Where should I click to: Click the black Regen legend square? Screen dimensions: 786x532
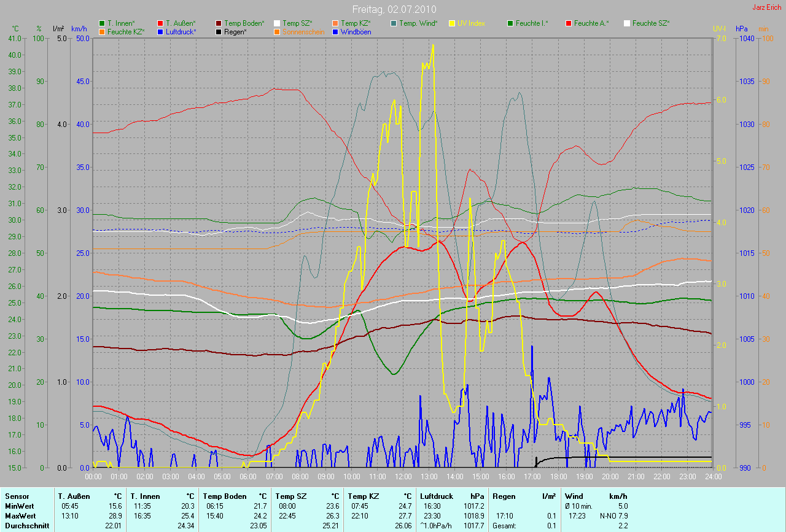(219, 31)
